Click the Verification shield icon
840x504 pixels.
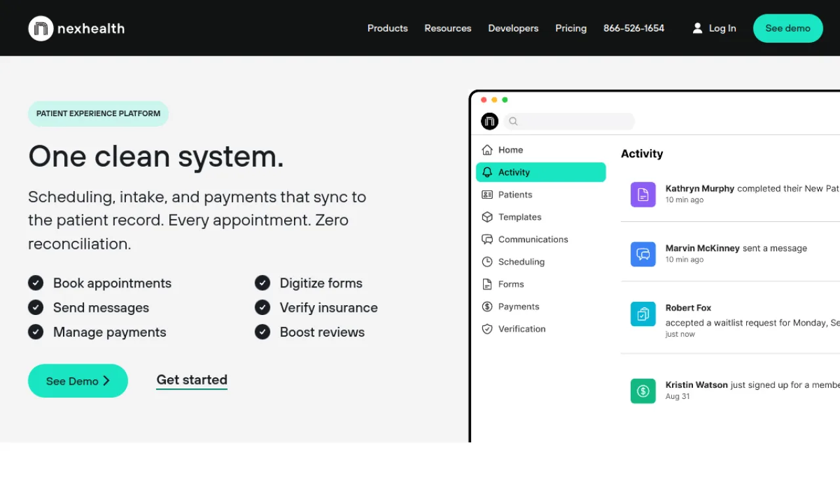[487, 329]
